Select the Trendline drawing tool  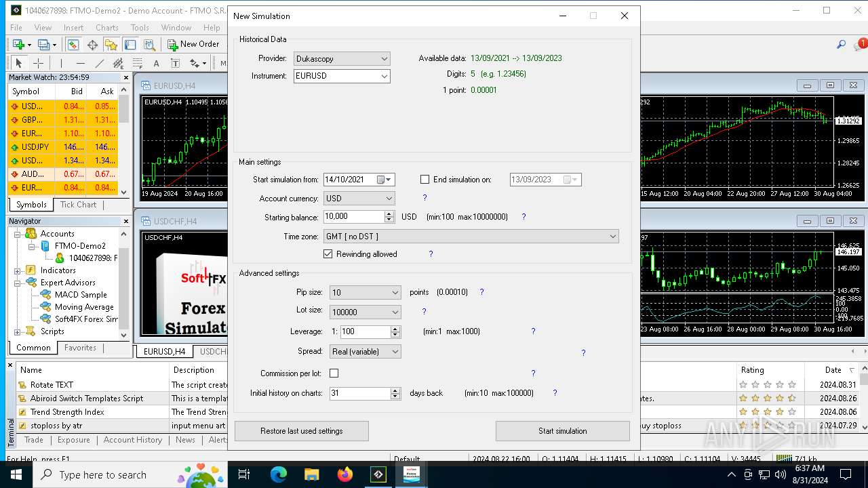coord(100,63)
